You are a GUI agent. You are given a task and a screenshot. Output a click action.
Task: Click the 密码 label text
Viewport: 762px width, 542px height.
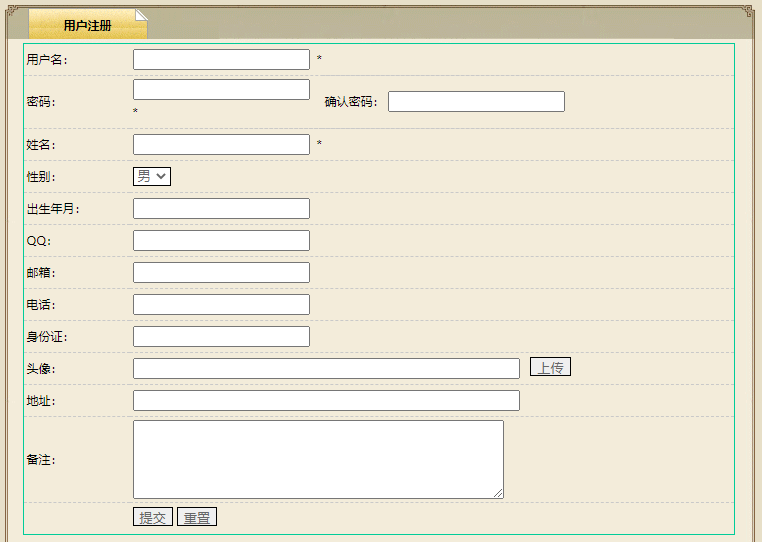tap(41, 102)
